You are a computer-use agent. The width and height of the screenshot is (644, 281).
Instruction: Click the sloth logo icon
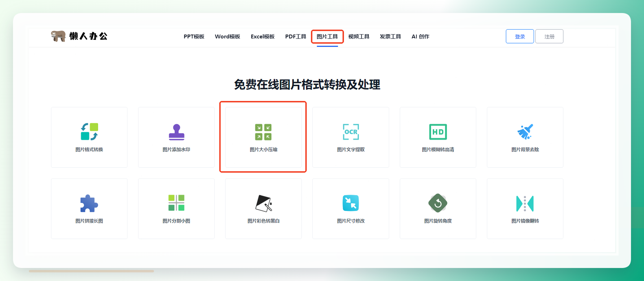click(58, 36)
